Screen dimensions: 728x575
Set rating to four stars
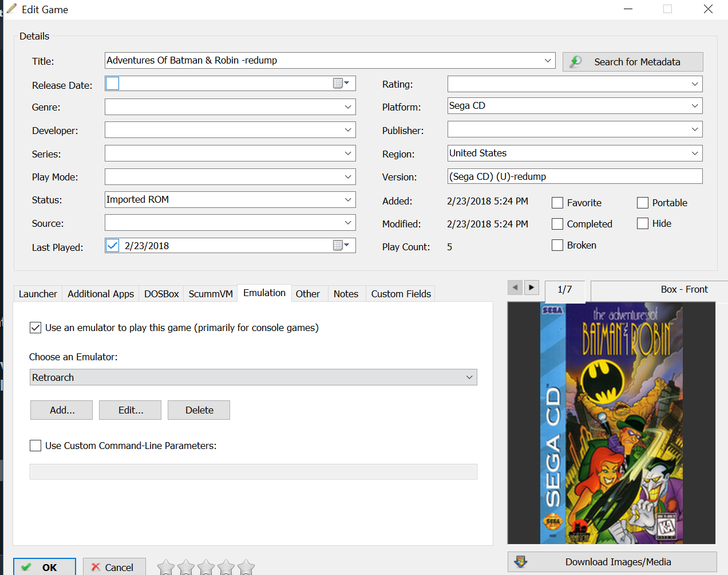226,568
